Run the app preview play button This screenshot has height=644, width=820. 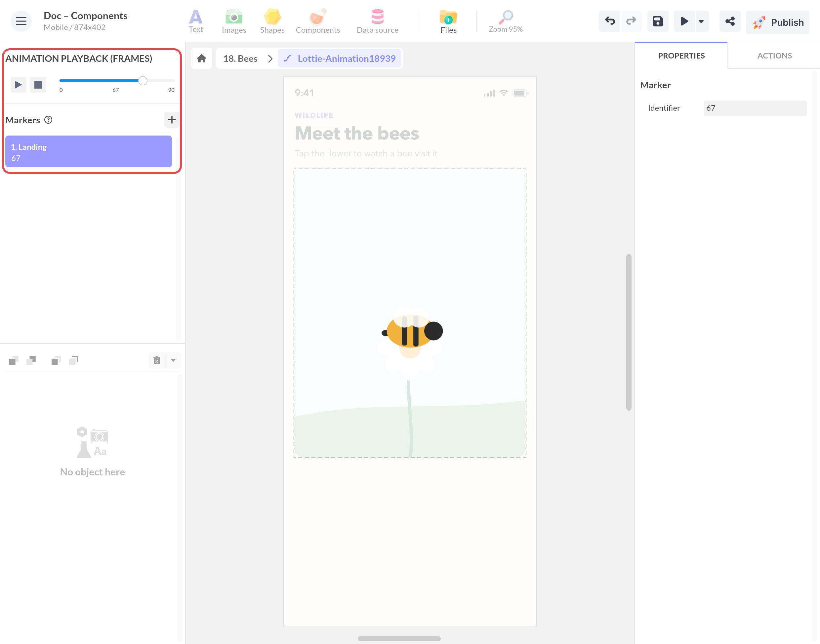(684, 21)
